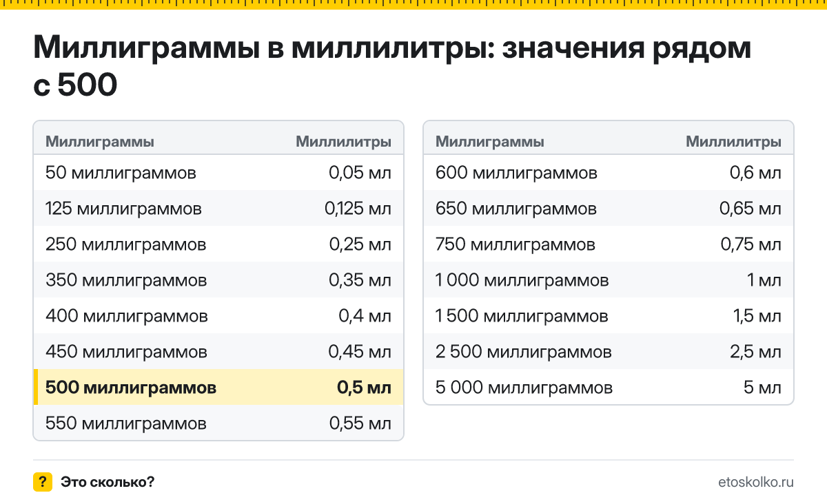Click the '0,4 мл' value
This screenshot has width=827, height=504.
(x=365, y=316)
